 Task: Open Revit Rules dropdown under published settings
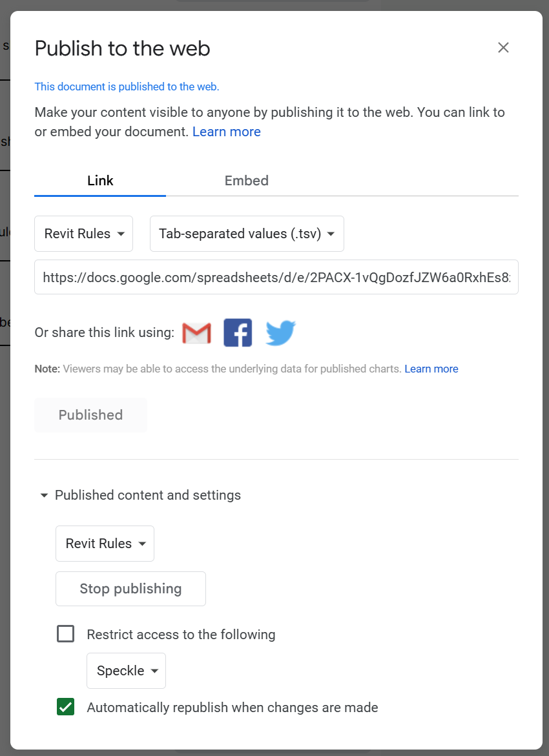(x=105, y=544)
